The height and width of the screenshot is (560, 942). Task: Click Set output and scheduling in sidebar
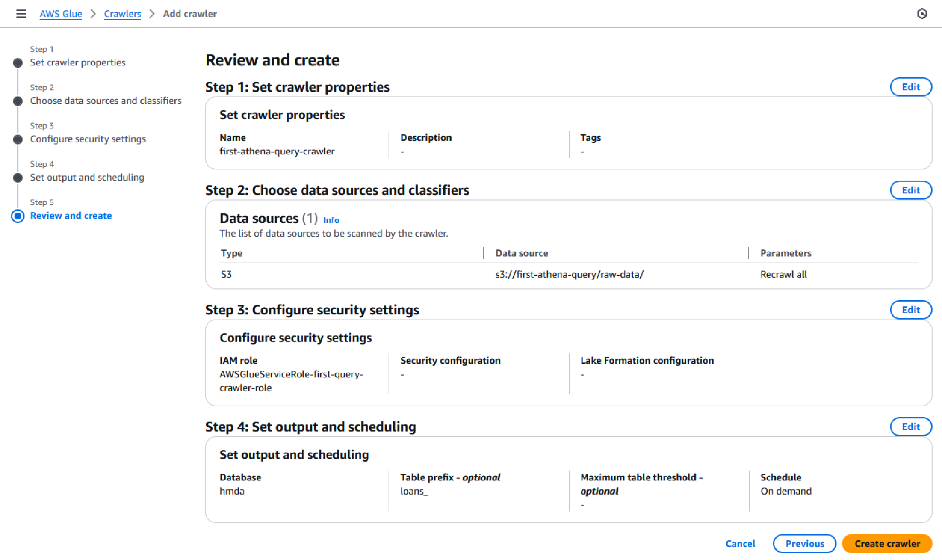point(87,177)
